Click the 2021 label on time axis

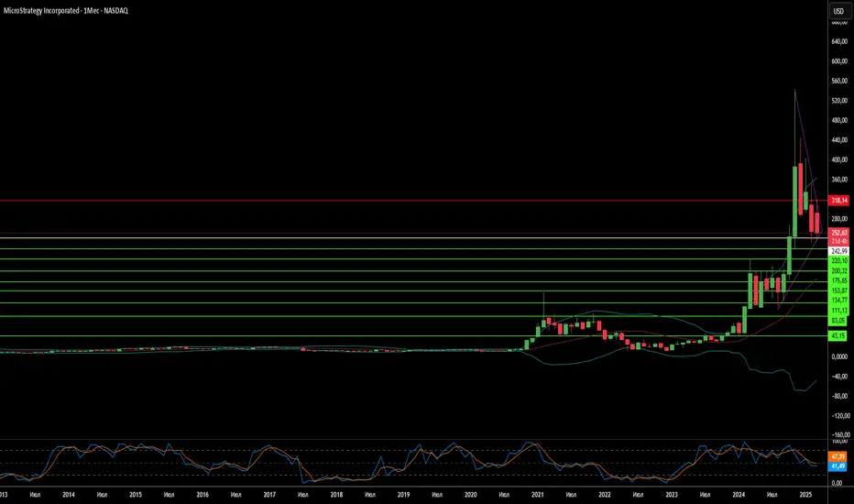click(537, 494)
